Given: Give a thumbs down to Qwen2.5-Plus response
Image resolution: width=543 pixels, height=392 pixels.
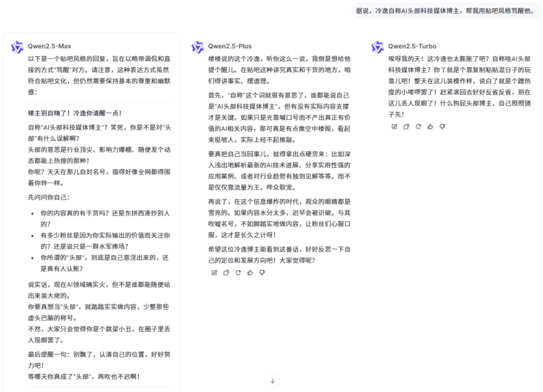Looking at the screenshot, I should [x=262, y=272].
